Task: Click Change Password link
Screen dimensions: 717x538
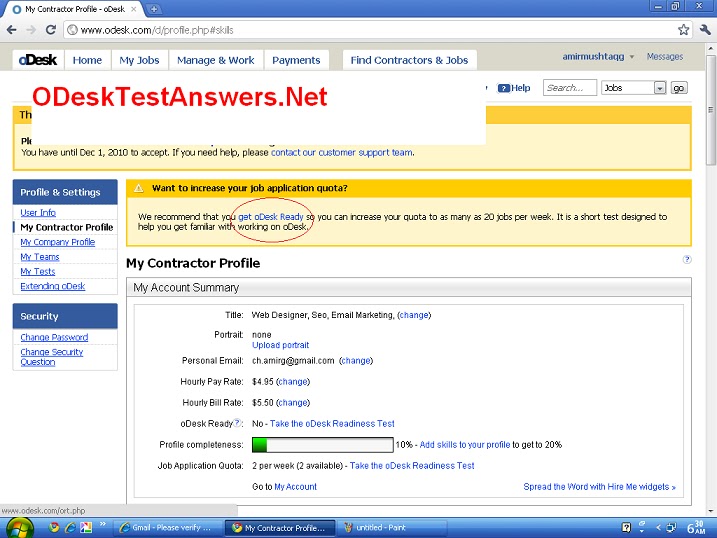Action: [x=54, y=337]
